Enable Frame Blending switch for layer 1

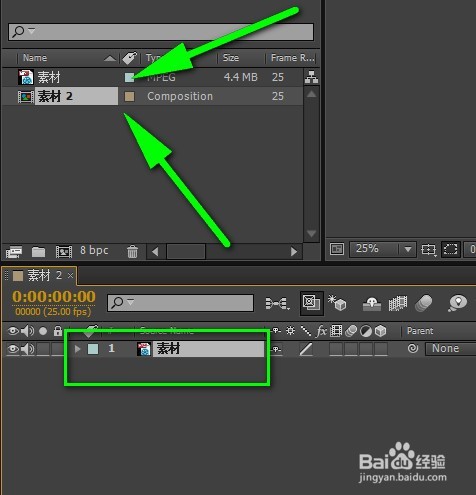336,349
